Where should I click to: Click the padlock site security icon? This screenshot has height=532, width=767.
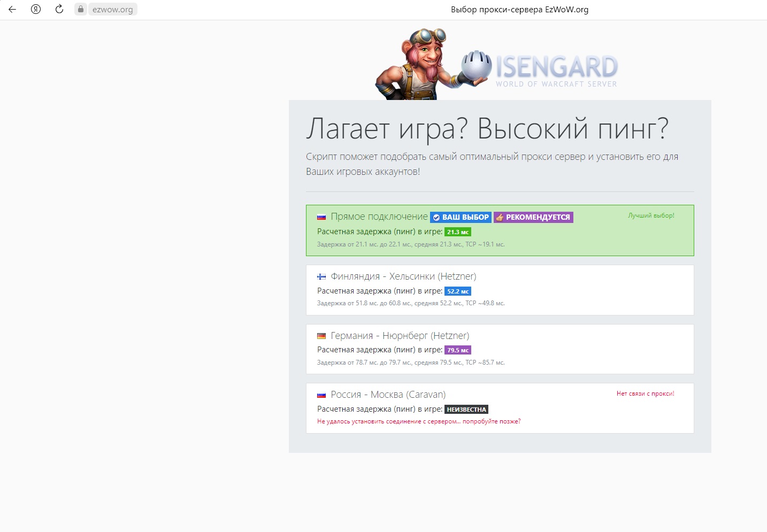coord(81,9)
